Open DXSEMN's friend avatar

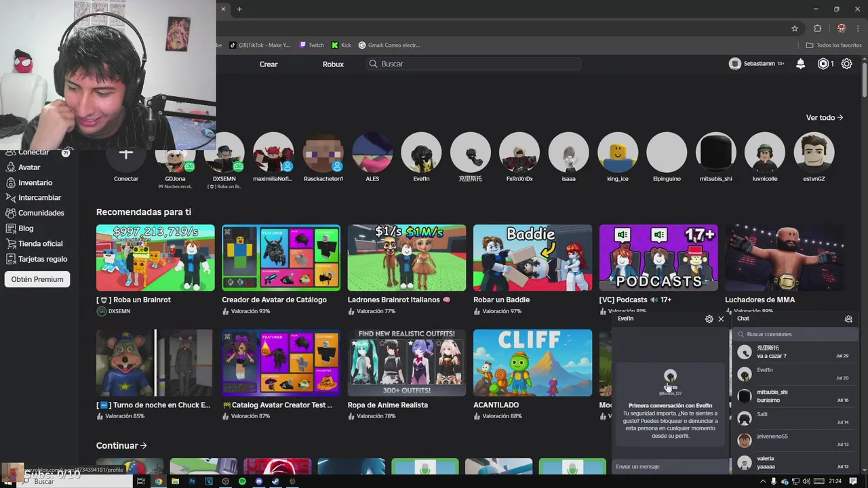(x=224, y=152)
